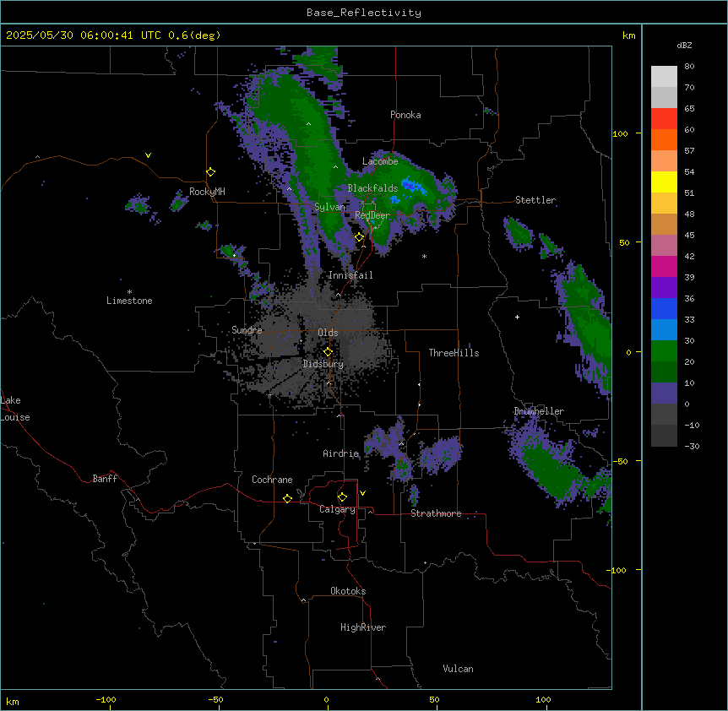The image size is (728, 711).
Task: Click the Base_Reflectivity title
Action: click(x=364, y=13)
